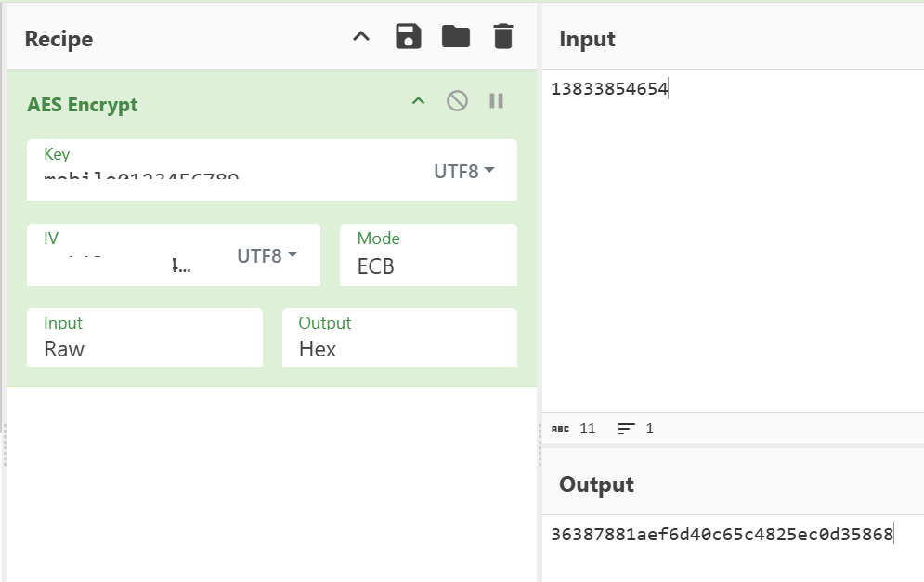Disable the AES Encrypt operation
Viewport: 924px width, 582px height.
pyautogui.click(x=457, y=101)
